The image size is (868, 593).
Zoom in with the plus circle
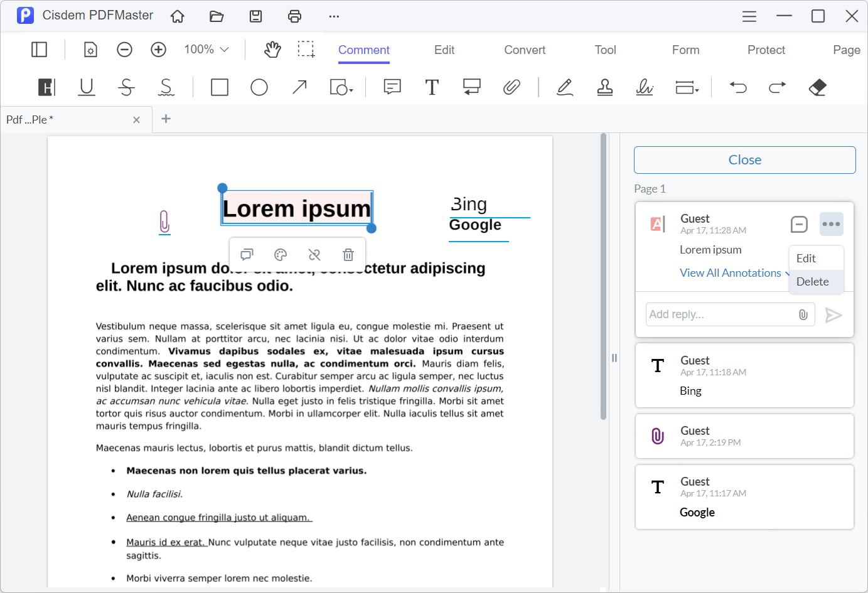click(x=159, y=49)
